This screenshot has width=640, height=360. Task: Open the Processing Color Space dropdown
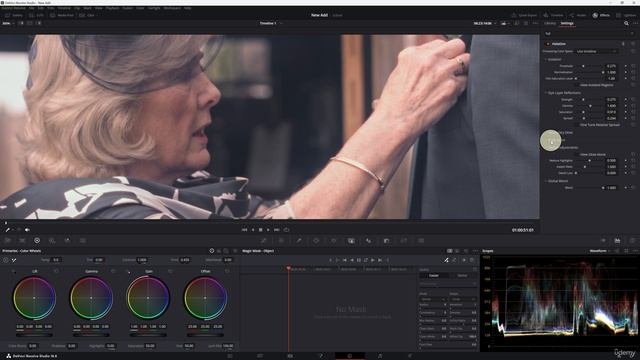[596, 51]
